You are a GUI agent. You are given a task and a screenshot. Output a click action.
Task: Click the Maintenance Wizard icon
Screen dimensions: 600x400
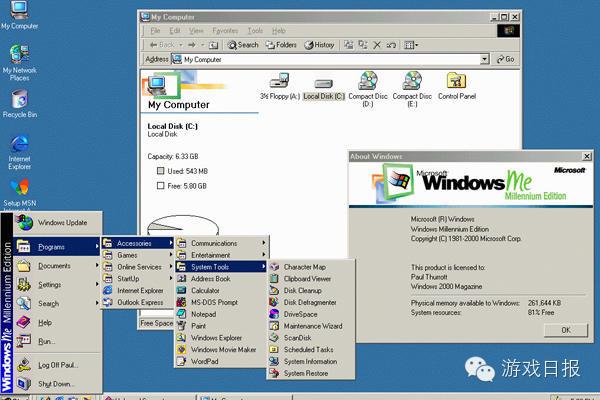[x=274, y=326]
